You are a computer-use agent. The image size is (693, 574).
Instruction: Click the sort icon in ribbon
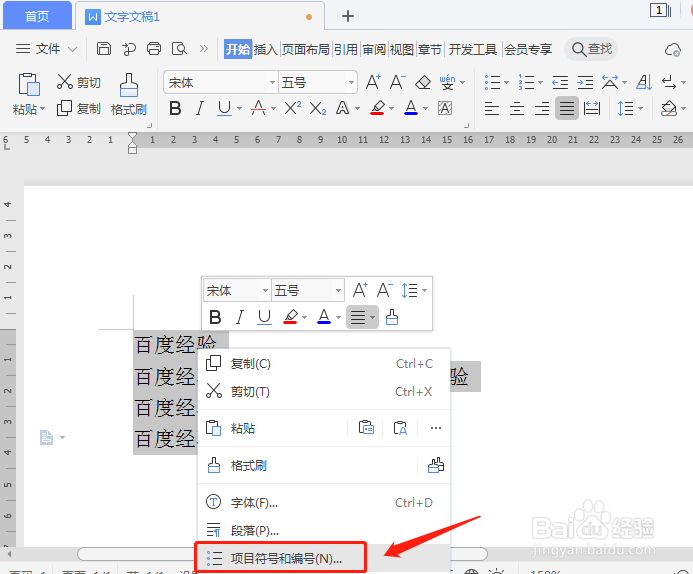tap(644, 82)
